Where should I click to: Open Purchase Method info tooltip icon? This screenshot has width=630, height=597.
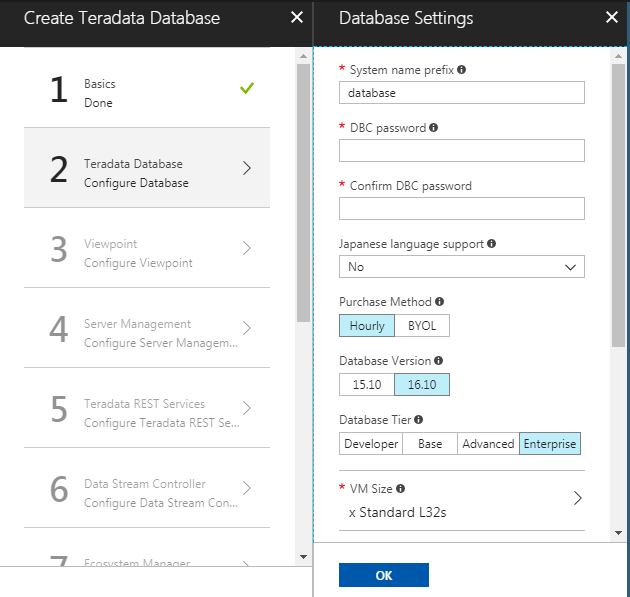click(440, 301)
